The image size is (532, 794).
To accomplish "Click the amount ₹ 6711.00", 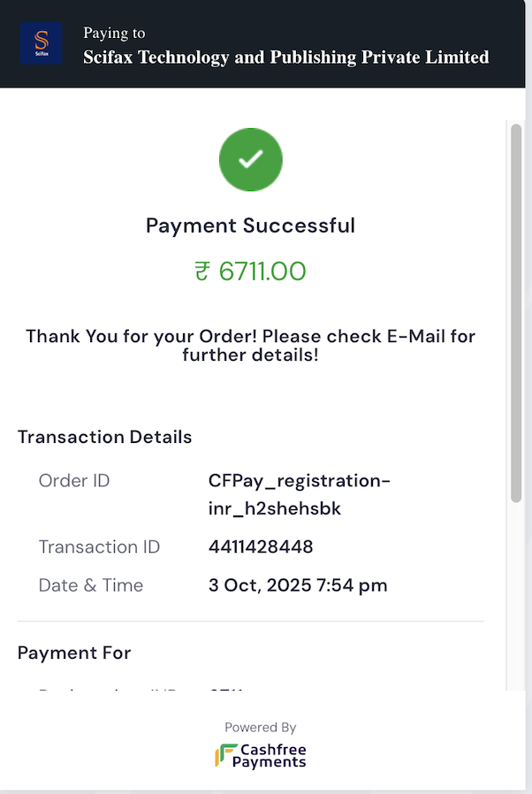I will tap(250, 271).
